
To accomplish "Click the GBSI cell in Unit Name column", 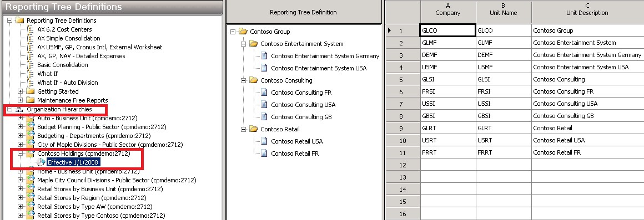I will click(x=504, y=116).
